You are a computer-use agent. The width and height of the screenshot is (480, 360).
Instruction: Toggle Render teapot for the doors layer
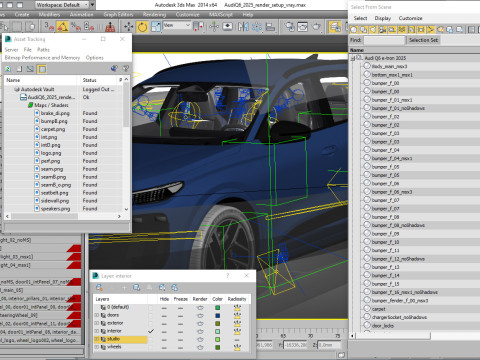point(200,315)
